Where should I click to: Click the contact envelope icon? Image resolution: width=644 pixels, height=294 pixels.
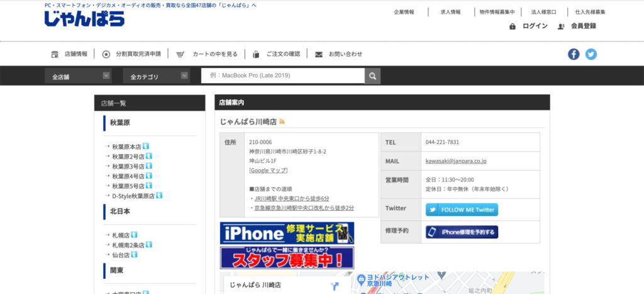coord(319,54)
